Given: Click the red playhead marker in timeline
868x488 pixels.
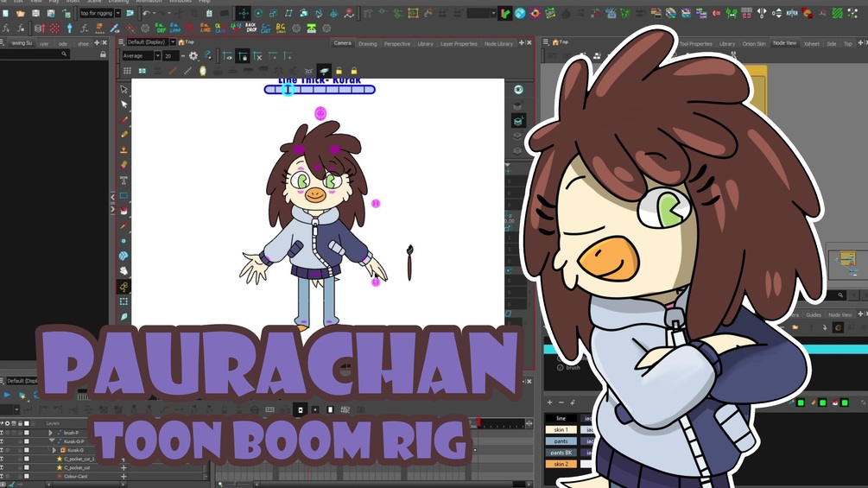Looking at the screenshot, I should (x=478, y=423).
